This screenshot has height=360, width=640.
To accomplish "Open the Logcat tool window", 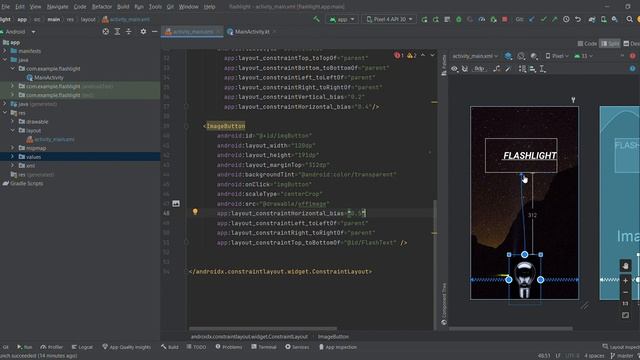I will coord(82,347).
